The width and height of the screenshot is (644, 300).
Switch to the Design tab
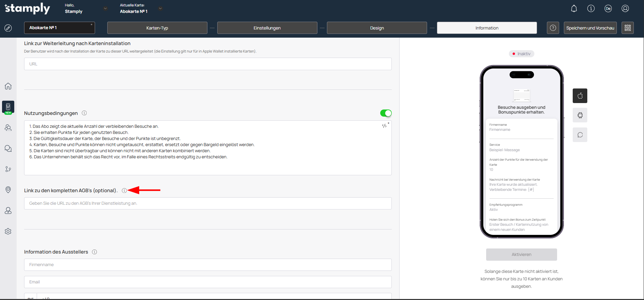tap(377, 28)
